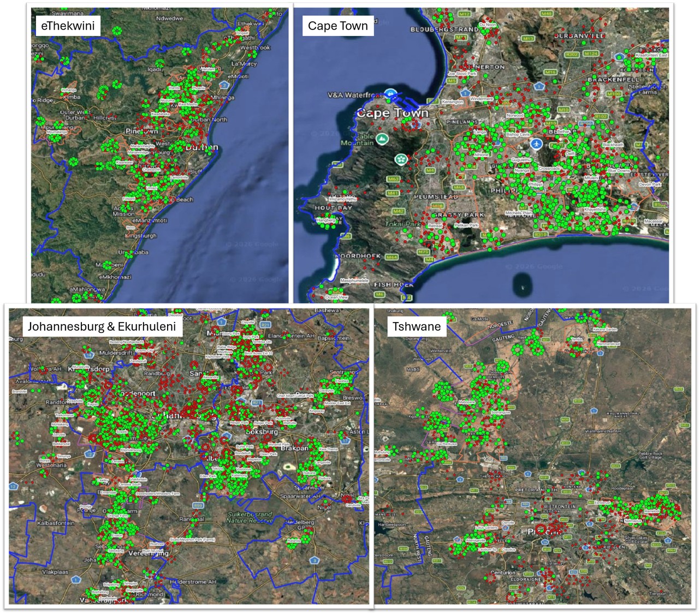700x614 pixels.
Task: Select the M63 road shield
Action: tap(393, 179)
